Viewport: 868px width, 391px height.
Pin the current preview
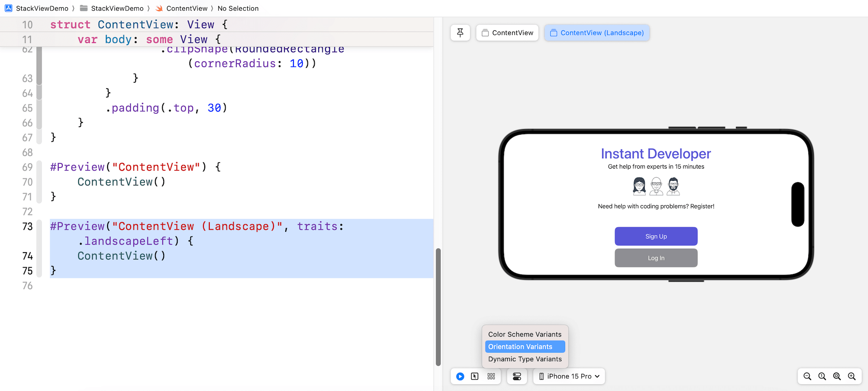tap(460, 33)
